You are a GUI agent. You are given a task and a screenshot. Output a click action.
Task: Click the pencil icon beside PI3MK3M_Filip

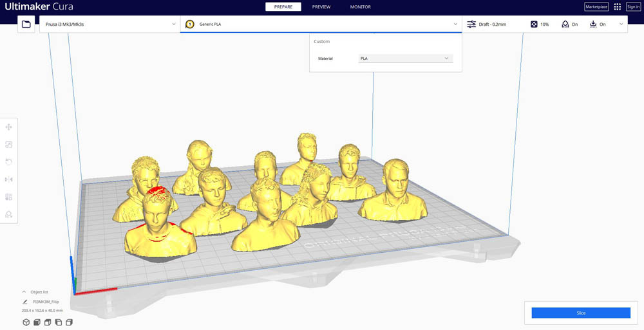coord(25,302)
